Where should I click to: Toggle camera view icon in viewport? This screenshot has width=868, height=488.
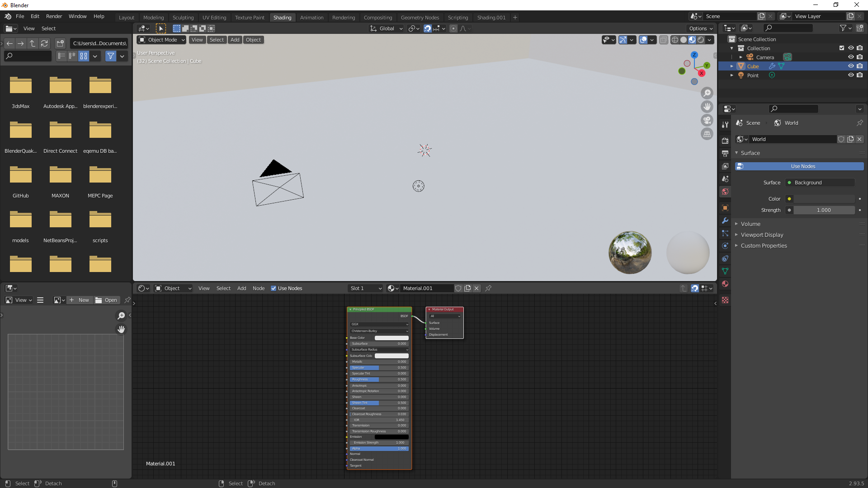[707, 120]
